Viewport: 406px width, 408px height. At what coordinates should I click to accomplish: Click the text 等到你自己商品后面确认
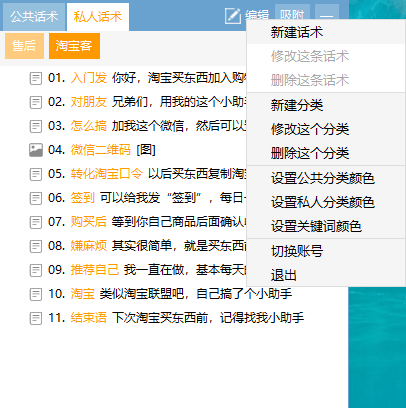[179, 222]
